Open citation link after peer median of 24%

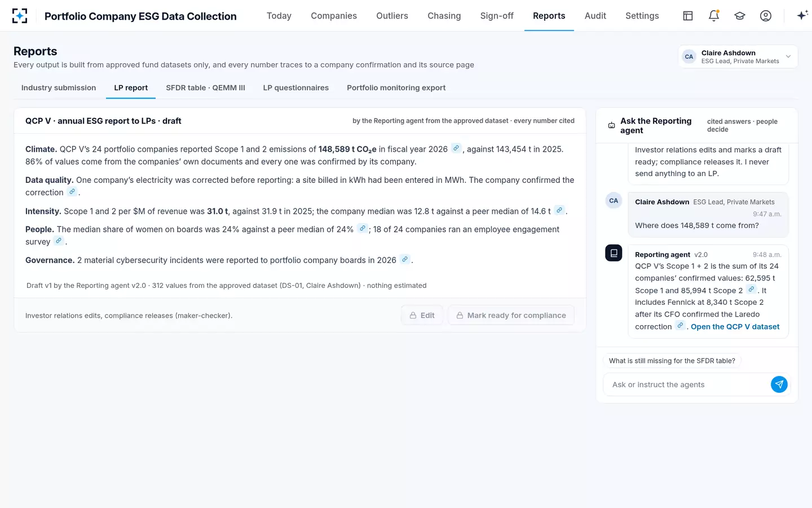pos(363,229)
